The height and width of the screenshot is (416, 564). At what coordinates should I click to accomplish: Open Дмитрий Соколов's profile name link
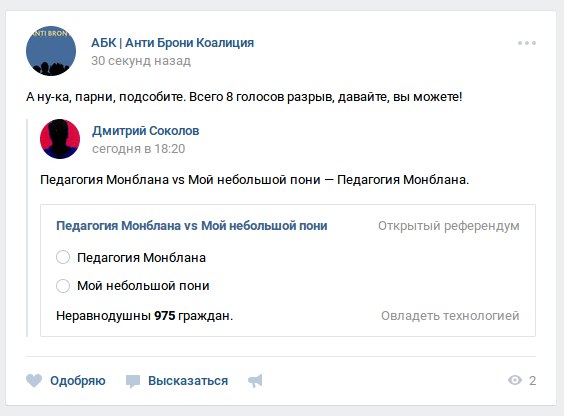[145, 131]
